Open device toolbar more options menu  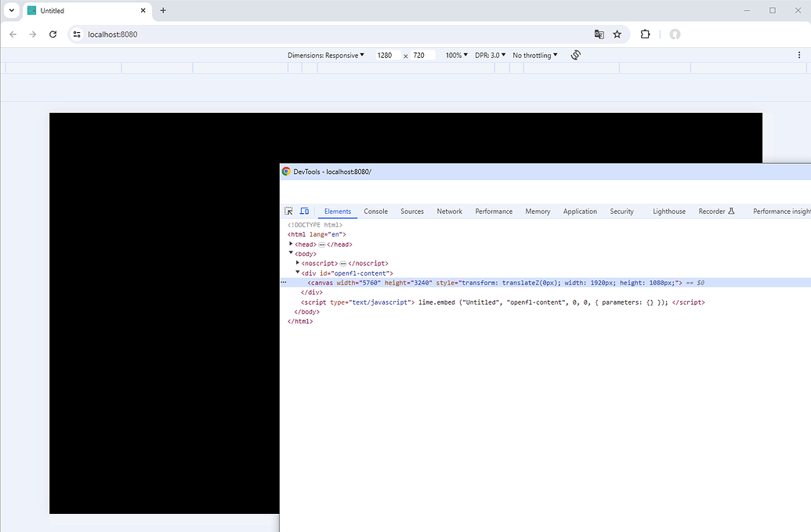pyautogui.click(x=799, y=55)
